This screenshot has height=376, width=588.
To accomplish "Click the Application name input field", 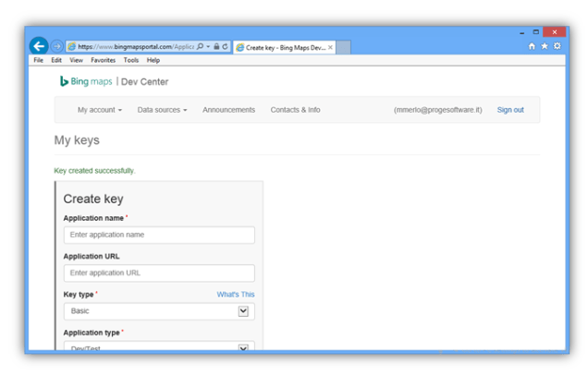I will pyautogui.click(x=159, y=235).
